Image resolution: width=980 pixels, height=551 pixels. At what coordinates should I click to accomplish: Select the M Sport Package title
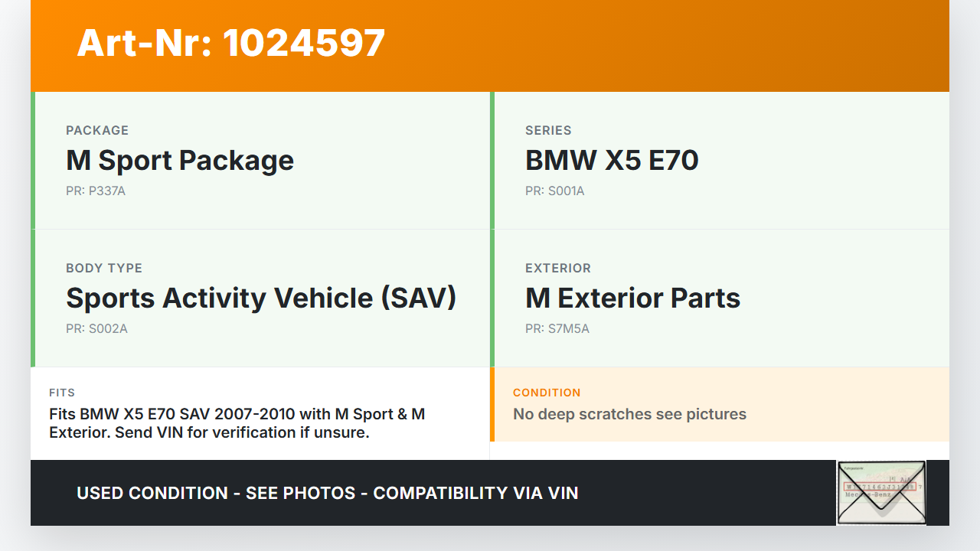click(180, 161)
